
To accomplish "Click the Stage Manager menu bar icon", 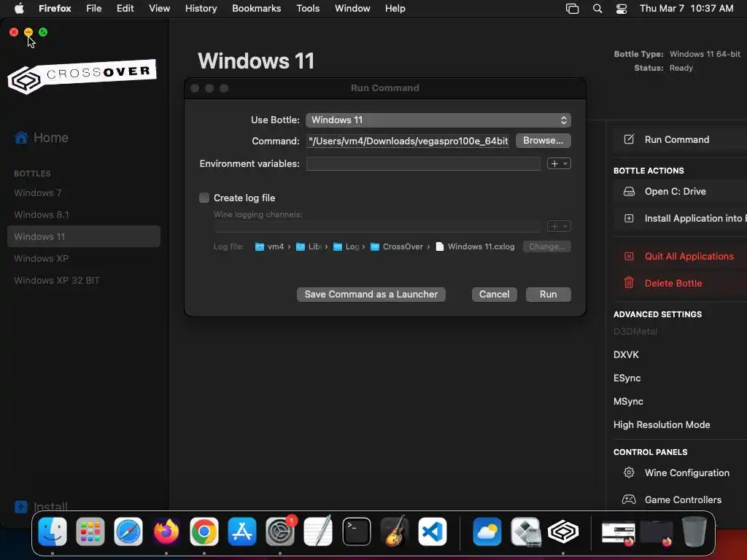I will click(x=572, y=9).
